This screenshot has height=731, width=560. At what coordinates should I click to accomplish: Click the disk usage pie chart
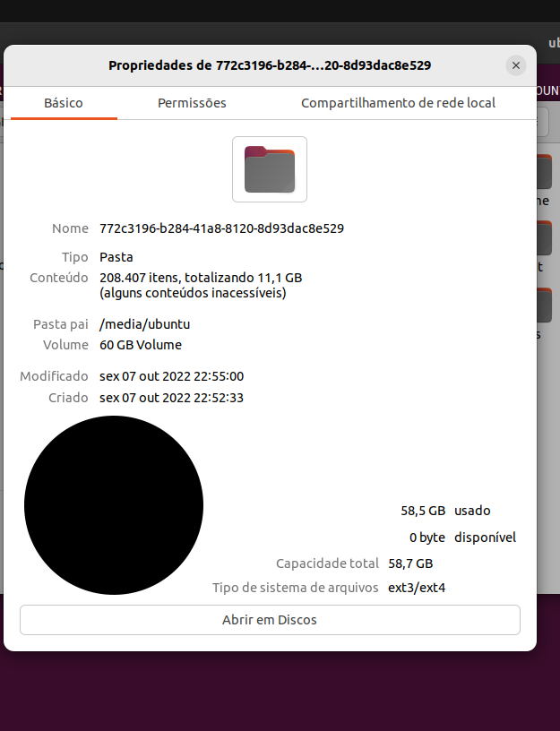coord(113,505)
